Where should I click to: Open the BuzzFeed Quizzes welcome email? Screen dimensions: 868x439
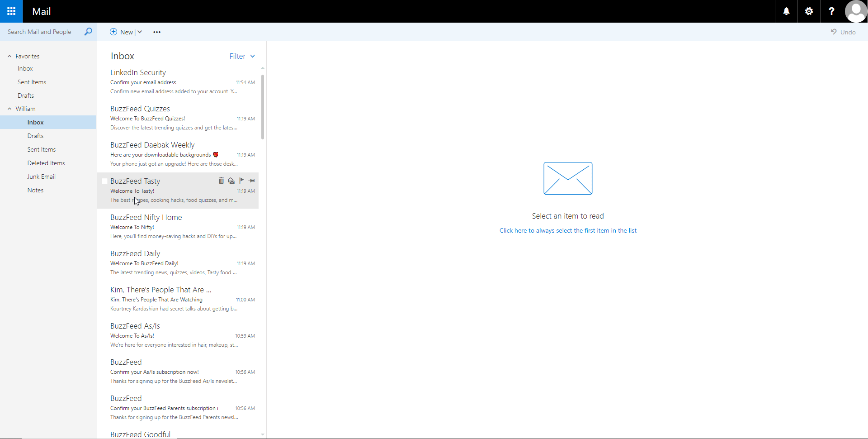click(178, 118)
